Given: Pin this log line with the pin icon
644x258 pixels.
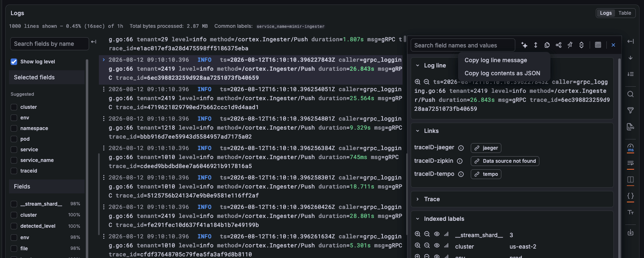Looking at the screenshot, I should pyautogui.click(x=570, y=45).
